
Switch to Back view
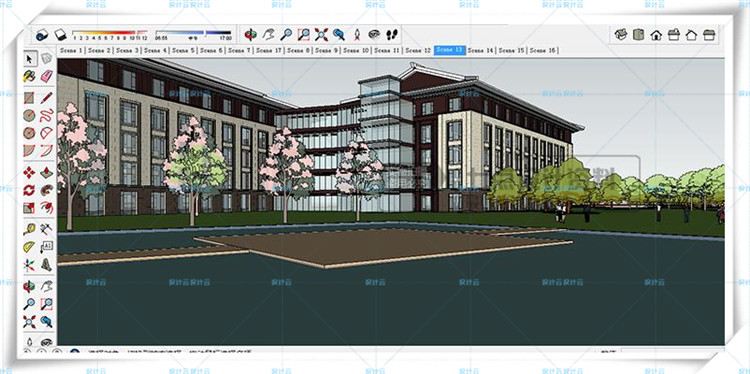click(691, 34)
